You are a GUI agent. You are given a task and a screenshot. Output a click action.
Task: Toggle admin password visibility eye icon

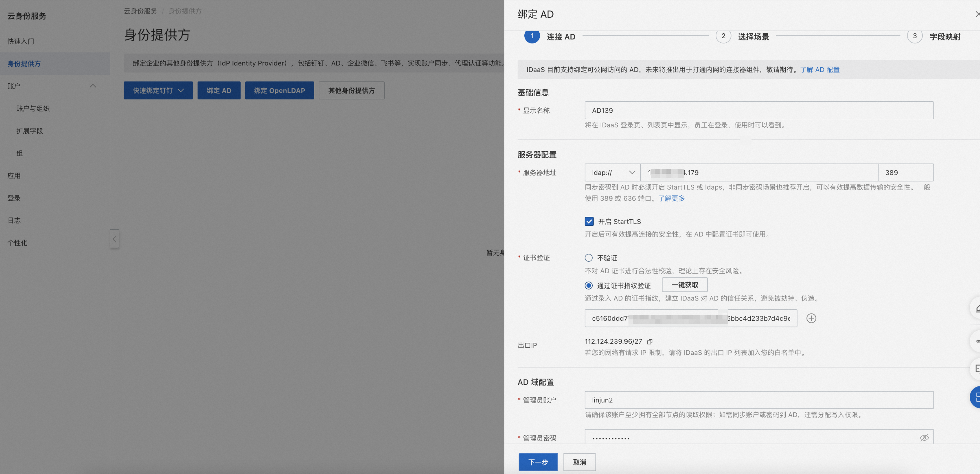click(x=924, y=437)
